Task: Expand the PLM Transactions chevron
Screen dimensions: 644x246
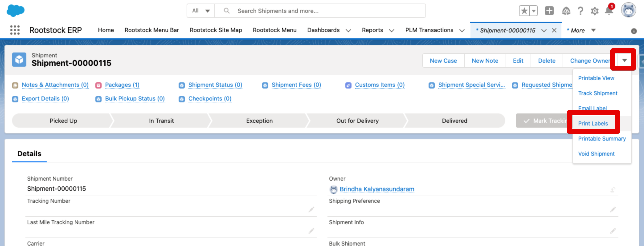Action: pyautogui.click(x=462, y=31)
